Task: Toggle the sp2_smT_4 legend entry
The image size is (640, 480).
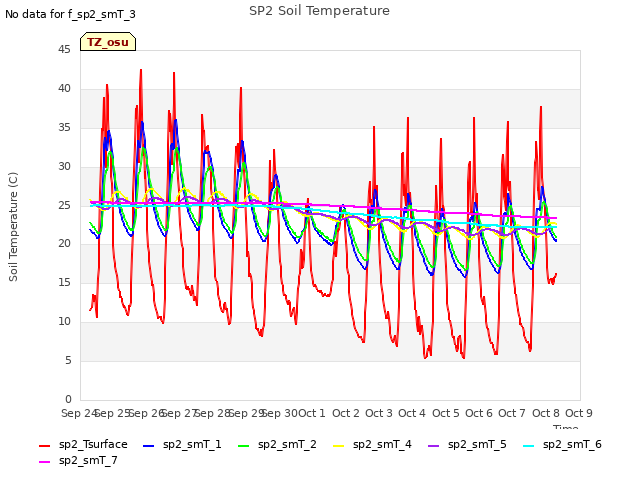Action: pos(372,444)
